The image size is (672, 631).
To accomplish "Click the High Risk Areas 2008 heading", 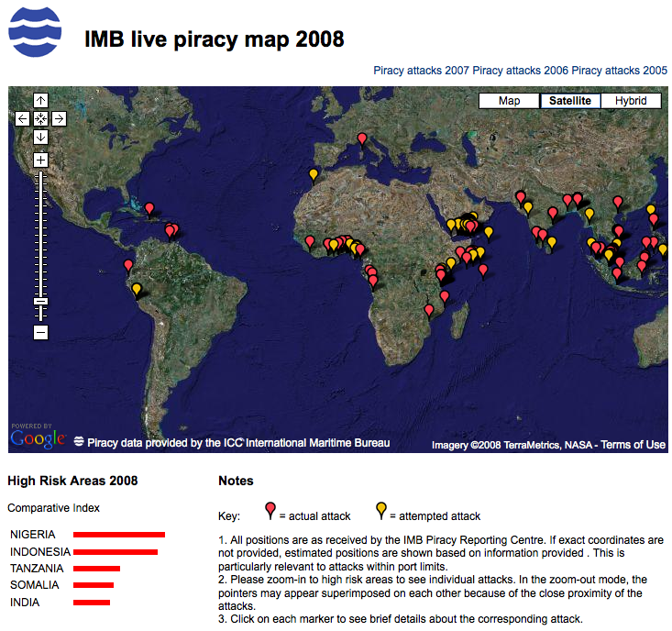I will coord(72,481).
